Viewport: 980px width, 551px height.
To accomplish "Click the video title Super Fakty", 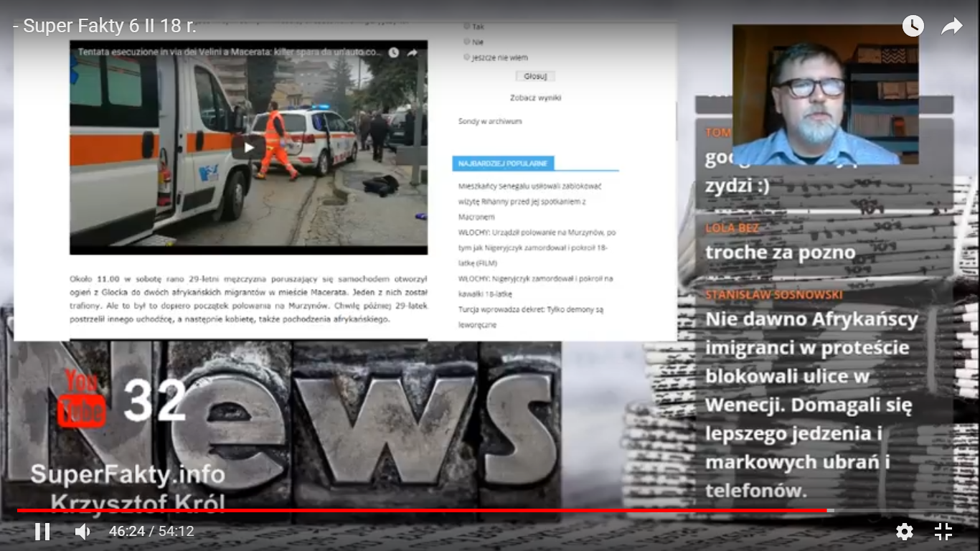I will coord(104,27).
